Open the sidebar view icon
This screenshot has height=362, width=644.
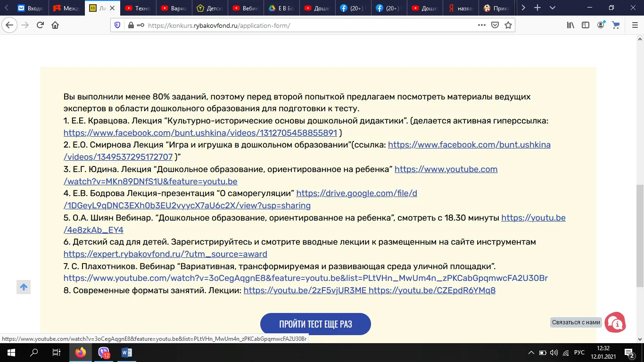click(585, 25)
